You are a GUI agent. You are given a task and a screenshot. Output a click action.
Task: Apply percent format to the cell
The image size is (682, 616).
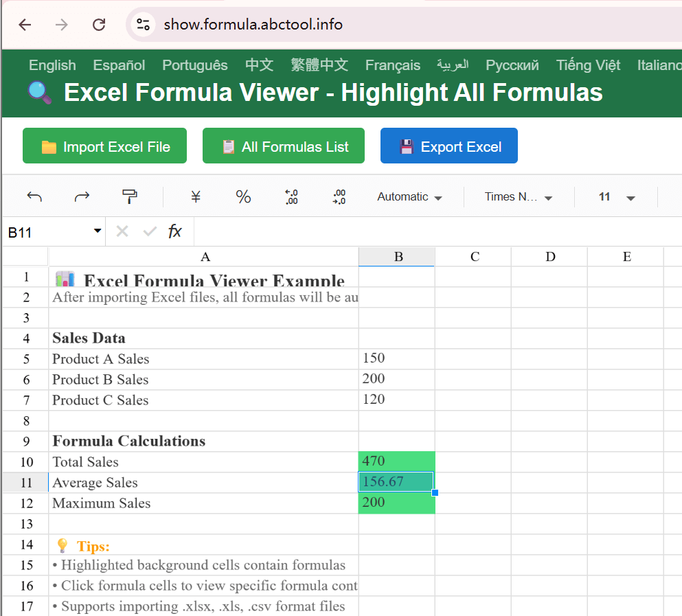click(x=243, y=196)
